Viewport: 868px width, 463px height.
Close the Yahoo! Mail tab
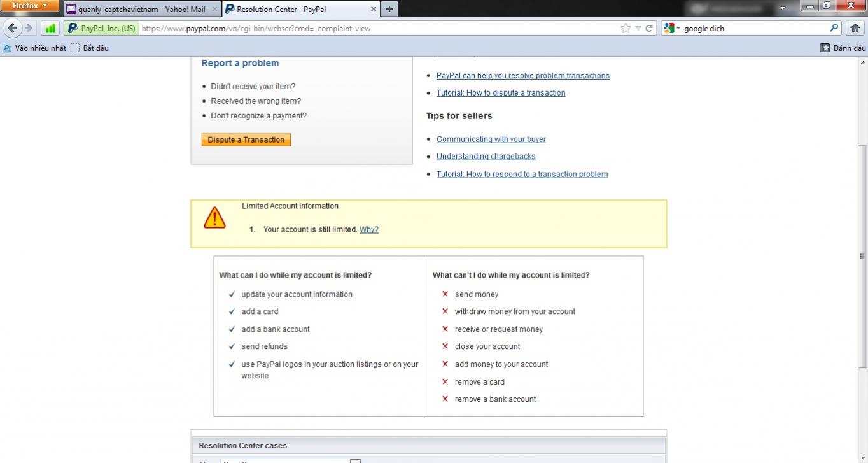pyautogui.click(x=214, y=10)
